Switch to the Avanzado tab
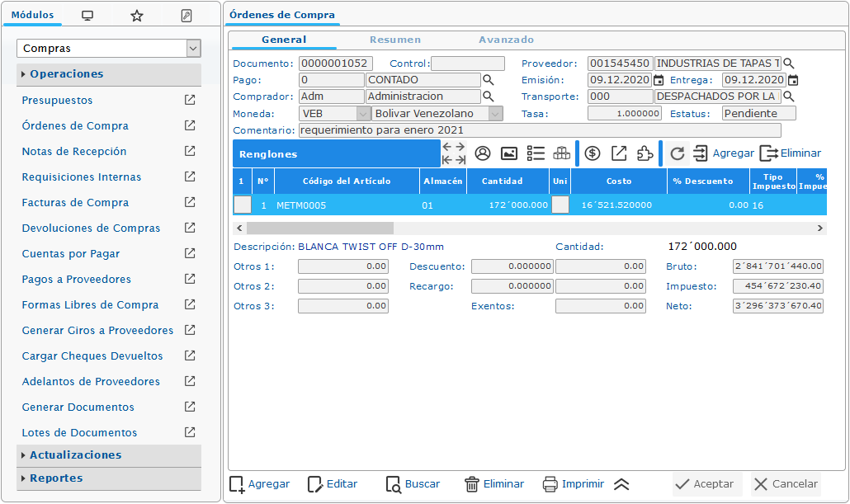Image resolution: width=850 pixels, height=504 pixels. point(507,40)
